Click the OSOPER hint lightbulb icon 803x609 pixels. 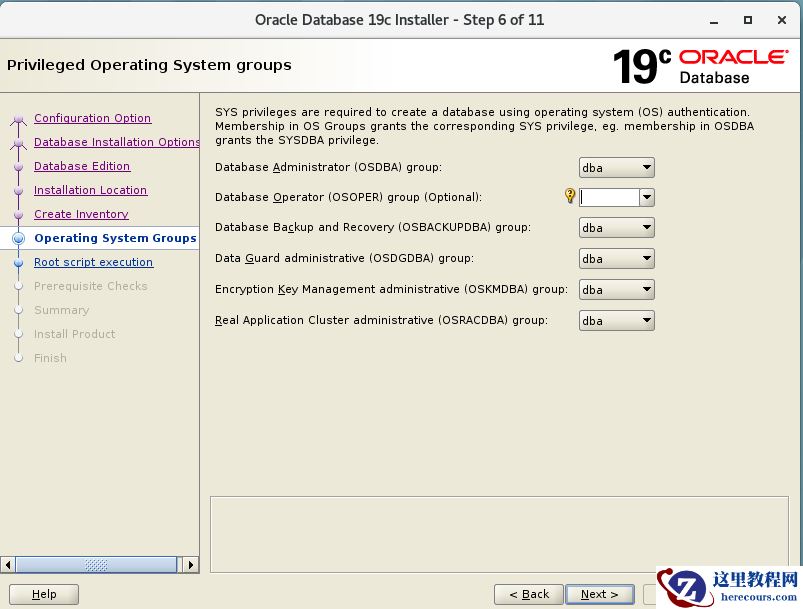(570, 196)
